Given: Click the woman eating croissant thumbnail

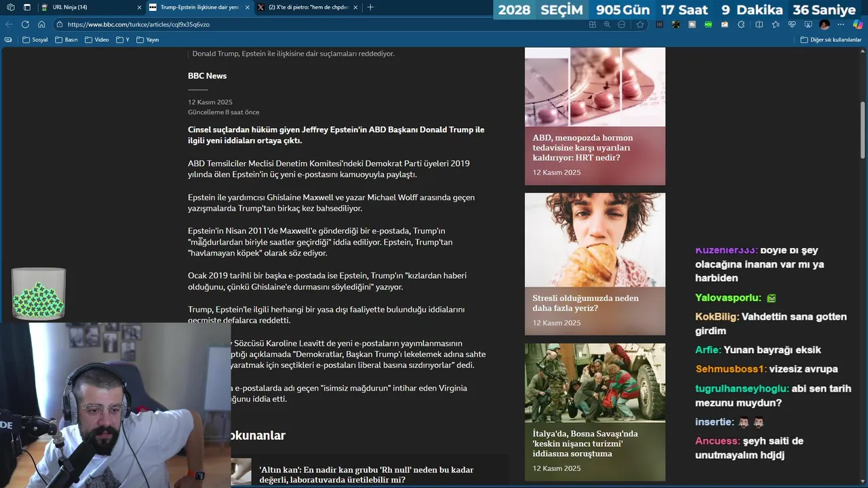Looking at the screenshot, I should point(595,240).
